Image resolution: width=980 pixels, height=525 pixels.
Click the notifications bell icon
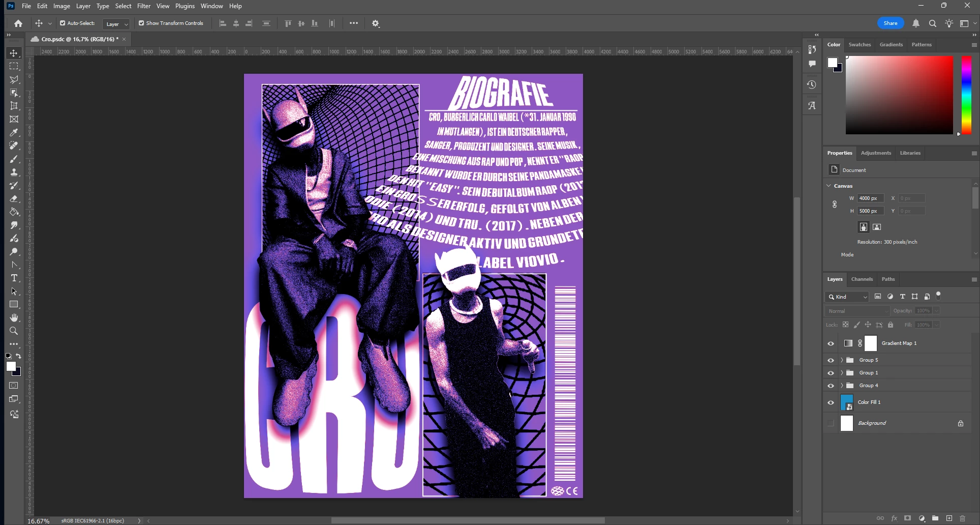(x=915, y=23)
